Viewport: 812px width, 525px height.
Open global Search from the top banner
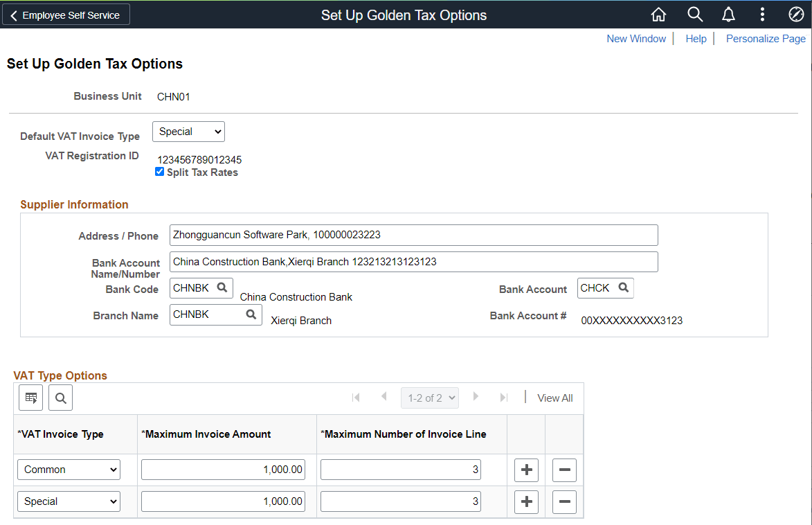[x=694, y=14]
